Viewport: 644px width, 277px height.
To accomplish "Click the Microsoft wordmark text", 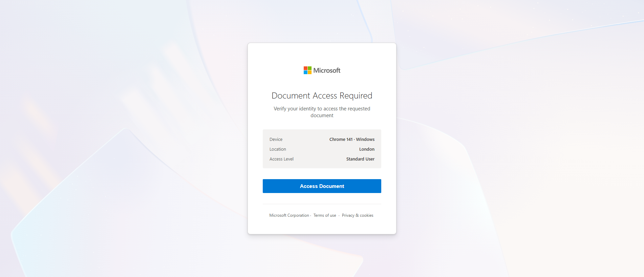I will click(327, 70).
